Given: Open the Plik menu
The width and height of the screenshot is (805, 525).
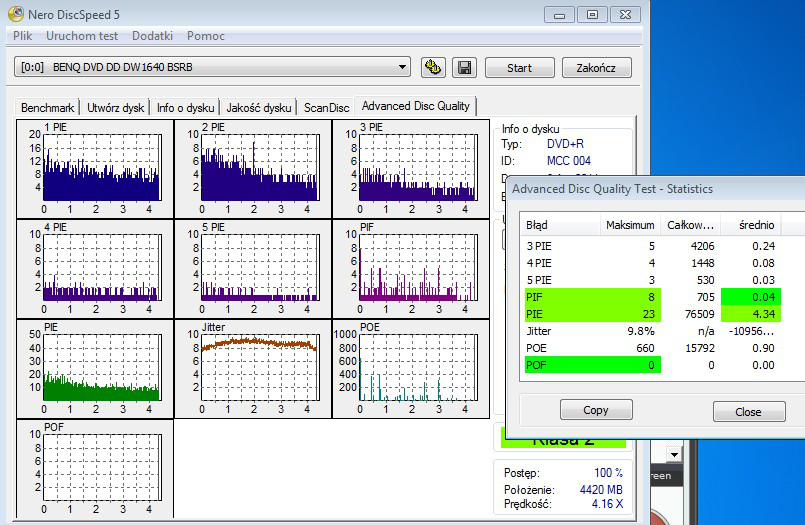Looking at the screenshot, I should point(23,36).
